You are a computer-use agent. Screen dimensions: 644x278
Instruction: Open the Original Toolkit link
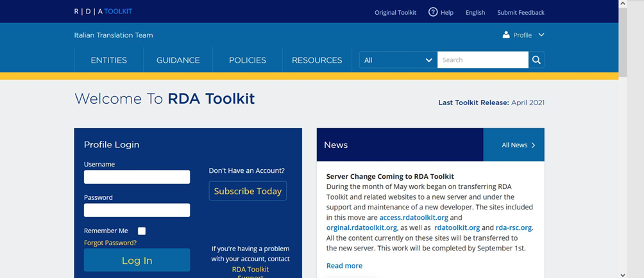(396, 13)
